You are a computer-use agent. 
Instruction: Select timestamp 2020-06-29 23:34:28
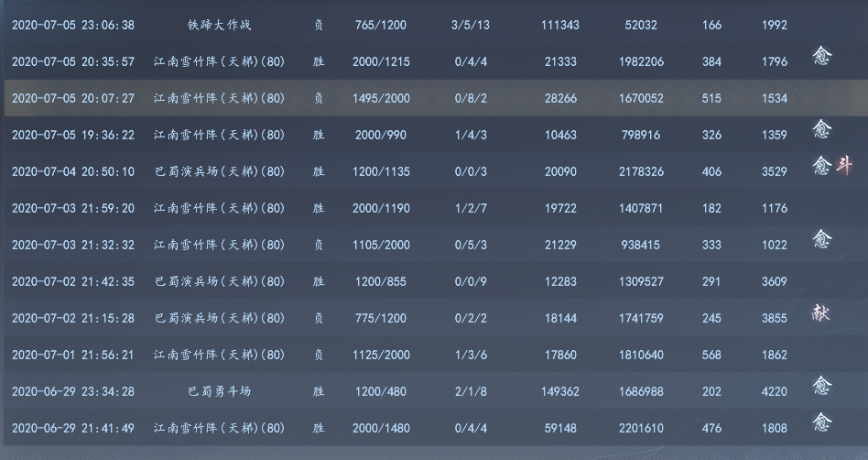pyautogui.click(x=73, y=391)
